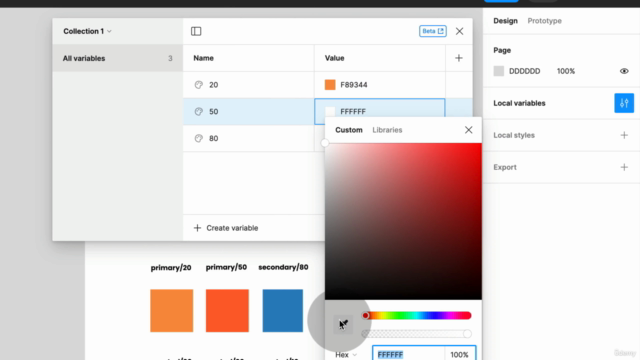Click the color icon of variable 80
Viewport: 640px width, 360px height.
tap(198, 138)
